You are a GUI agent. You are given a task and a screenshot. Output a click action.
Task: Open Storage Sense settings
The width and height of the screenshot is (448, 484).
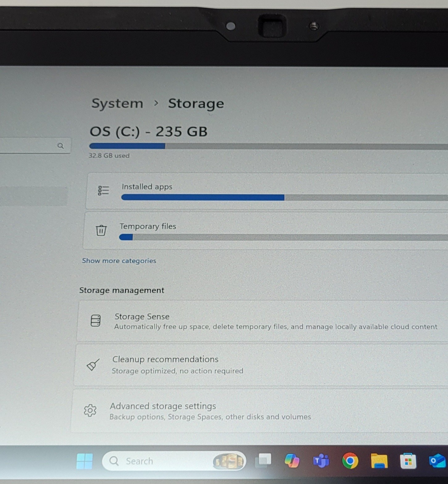click(x=262, y=321)
